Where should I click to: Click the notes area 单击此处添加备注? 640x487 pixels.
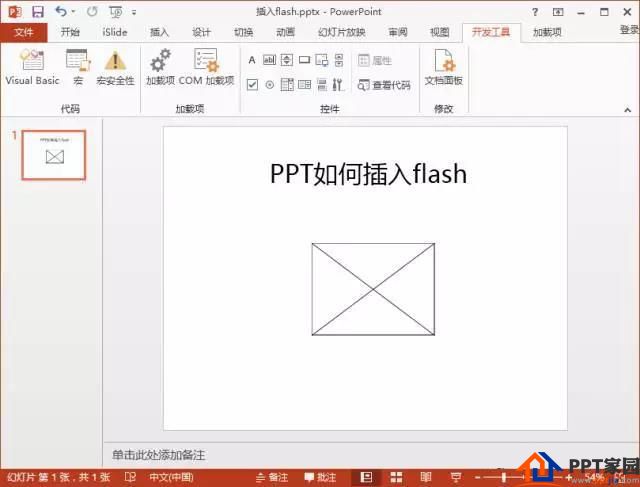pyautogui.click(x=158, y=455)
